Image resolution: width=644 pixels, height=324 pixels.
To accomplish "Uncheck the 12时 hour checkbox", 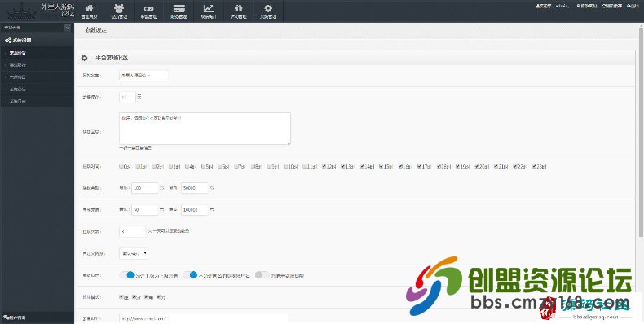I will [324, 166].
